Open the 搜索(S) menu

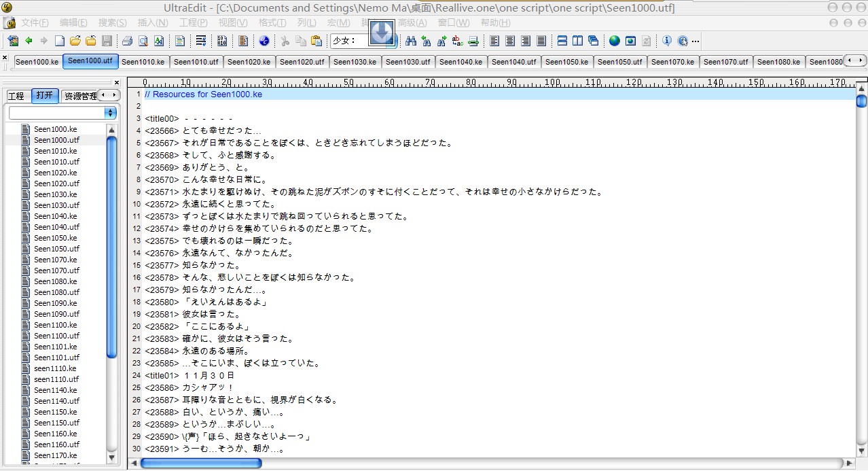point(112,22)
